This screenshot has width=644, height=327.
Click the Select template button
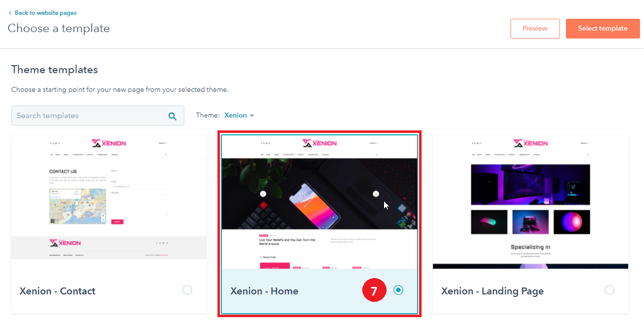tap(602, 29)
